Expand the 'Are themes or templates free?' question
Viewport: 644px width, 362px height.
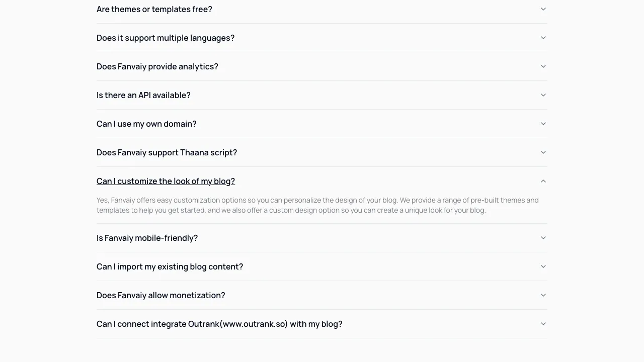(x=154, y=9)
